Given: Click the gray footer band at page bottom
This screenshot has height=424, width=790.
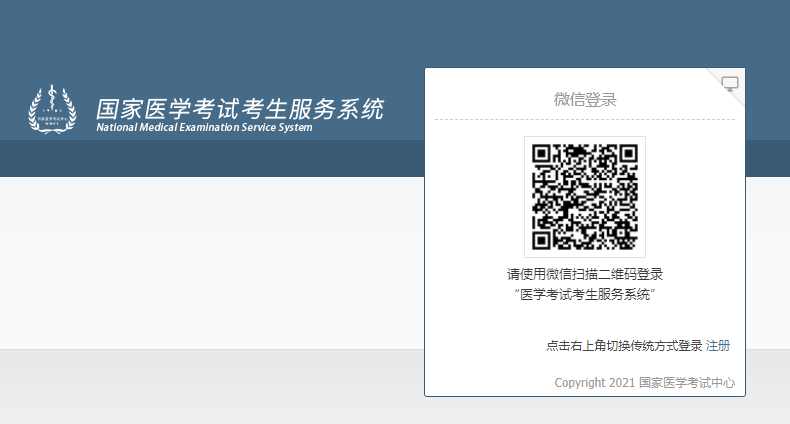Looking at the screenshot, I should point(200,388).
